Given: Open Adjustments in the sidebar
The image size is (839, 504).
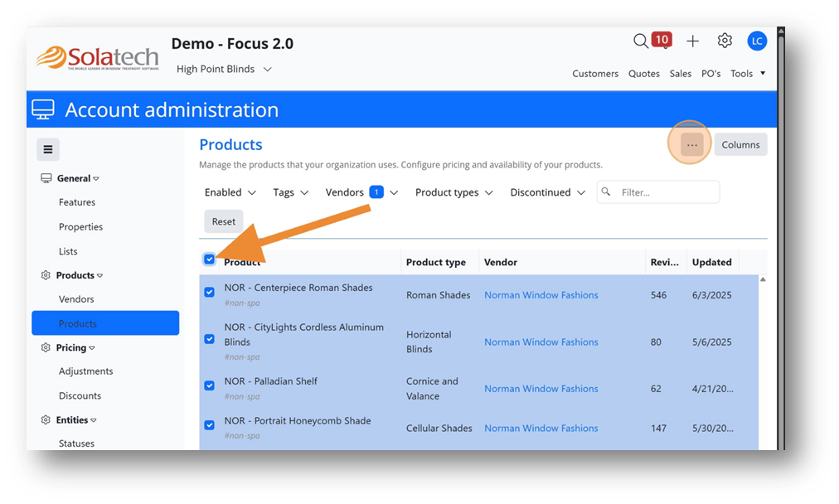Looking at the screenshot, I should pyautogui.click(x=85, y=371).
